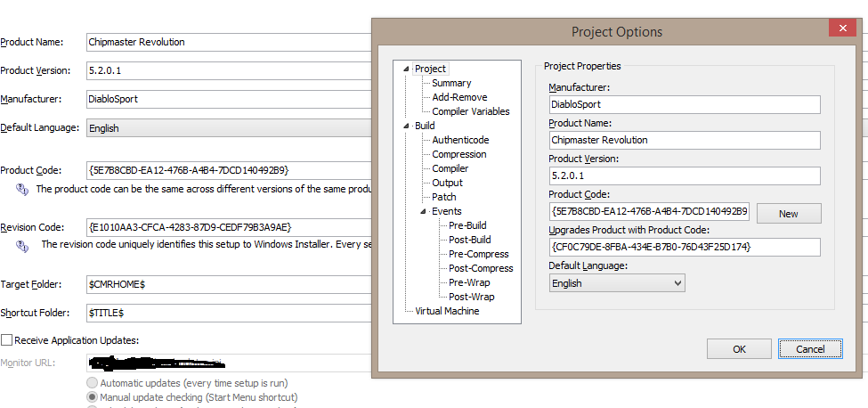This screenshot has width=868, height=408.
Task: Click Project Options title bar
Action: [x=616, y=31]
